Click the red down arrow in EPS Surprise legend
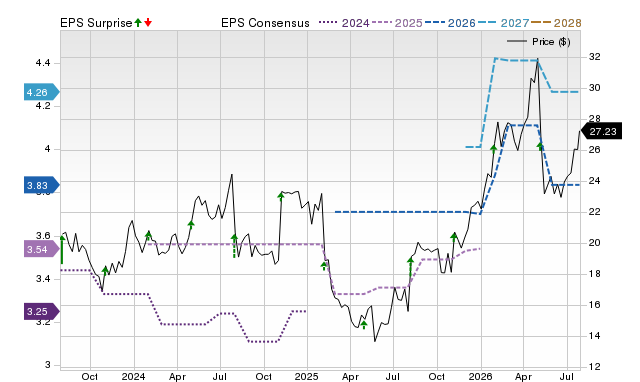The image size is (640, 382). click(x=148, y=22)
